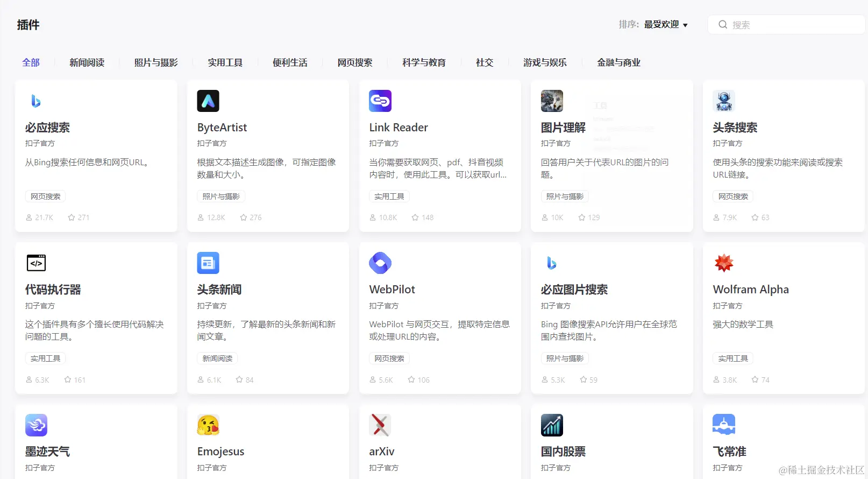Click the star icon on ByteArtist card
Image resolution: width=868 pixels, height=479 pixels.
(244, 217)
